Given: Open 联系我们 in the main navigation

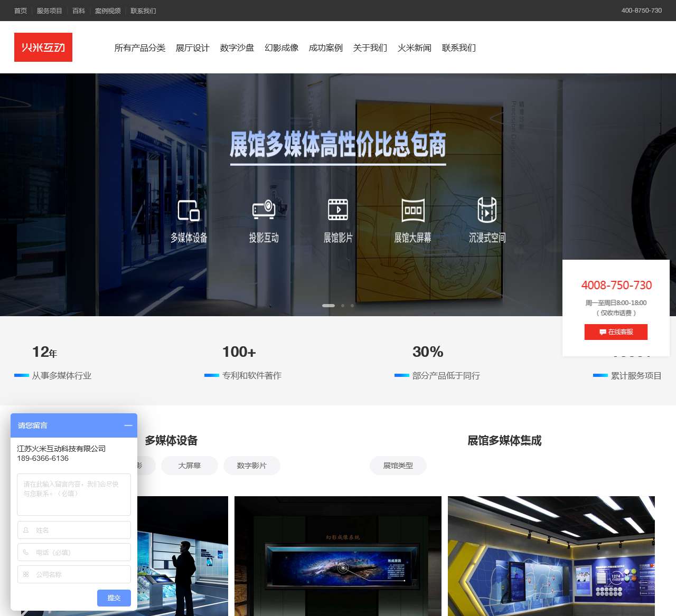Looking at the screenshot, I should pos(459,48).
